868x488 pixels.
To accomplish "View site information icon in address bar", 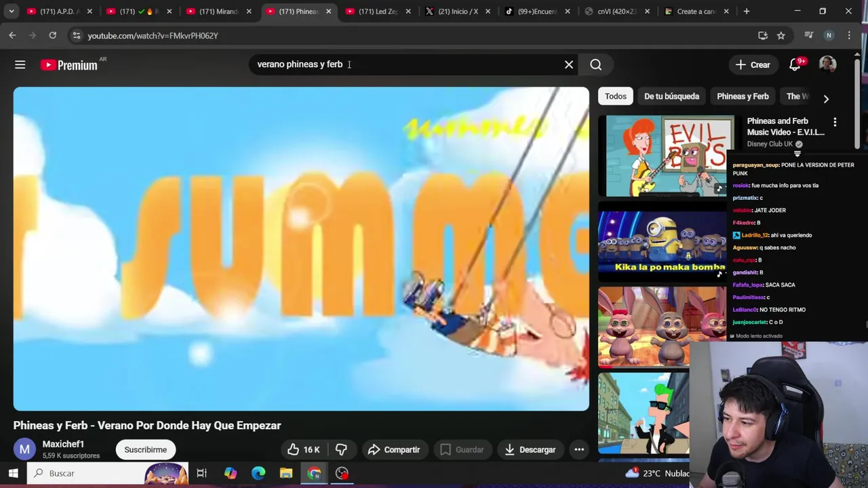I will (77, 35).
